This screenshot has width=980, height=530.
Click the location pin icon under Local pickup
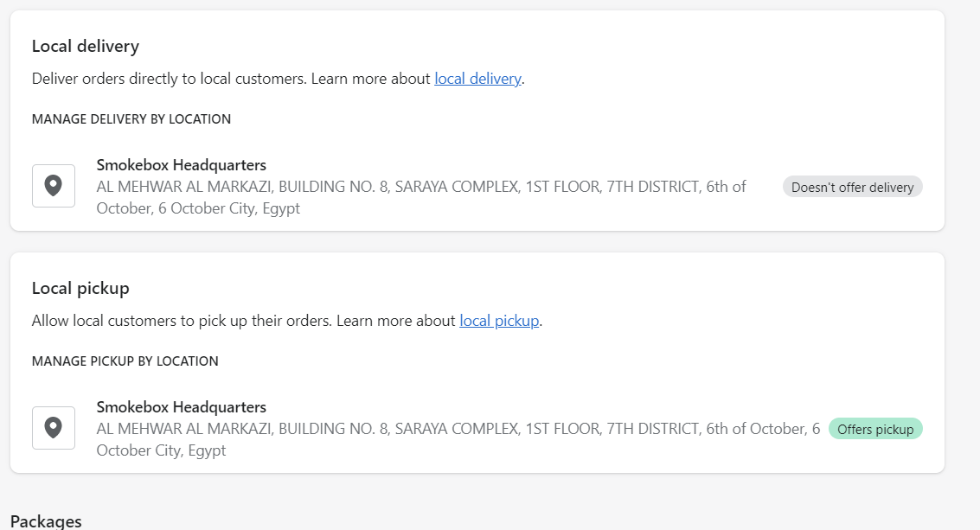coord(54,428)
